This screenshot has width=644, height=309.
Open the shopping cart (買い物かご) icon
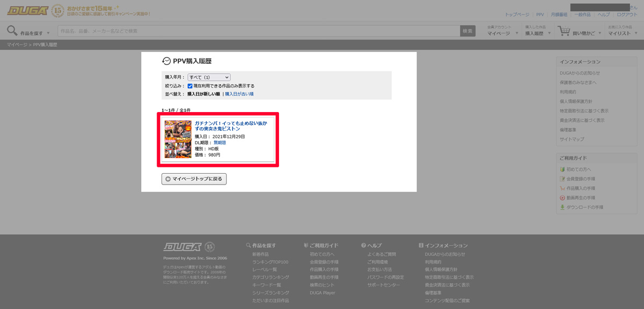[563, 31]
